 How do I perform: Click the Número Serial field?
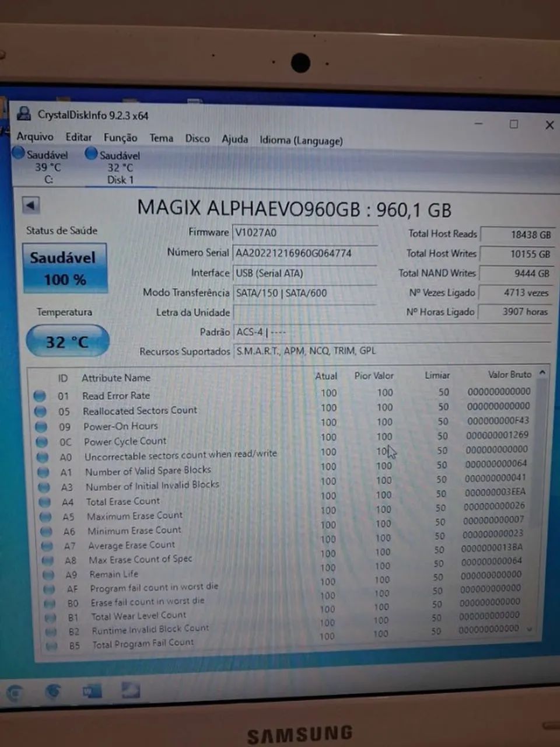[304, 253]
